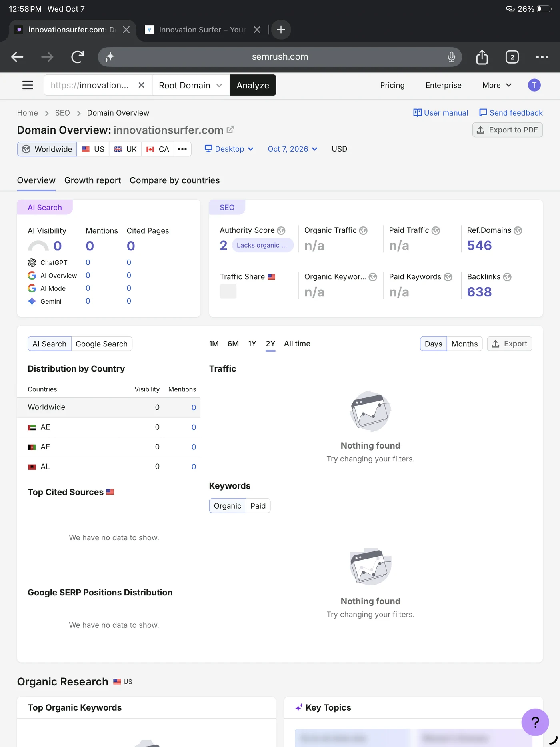Open the browser three-dot overflow menu
Screen dimensions: 560x747
pyautogui.click(x=542, y=57)
